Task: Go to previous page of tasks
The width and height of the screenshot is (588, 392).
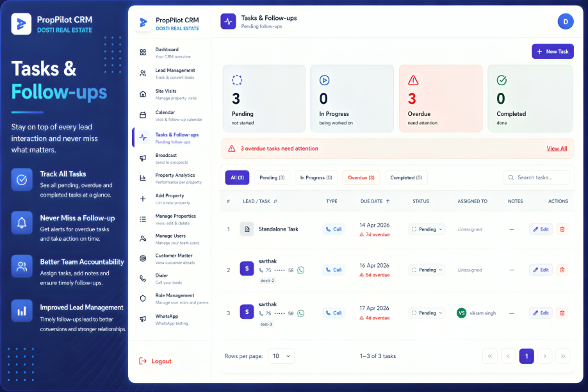Action: pos(508,356)
